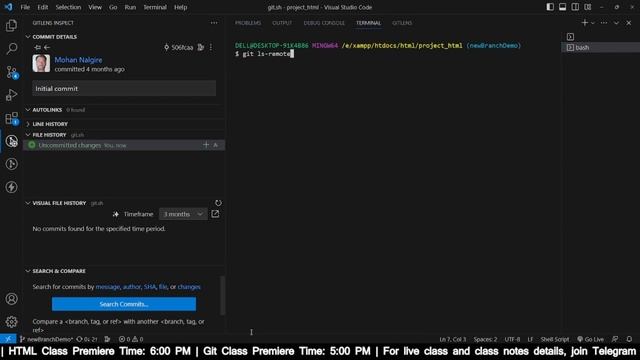The width and height of the screenshot is (640, 360).
Task: Refresh the Visual File History
Action: (218, 203)
